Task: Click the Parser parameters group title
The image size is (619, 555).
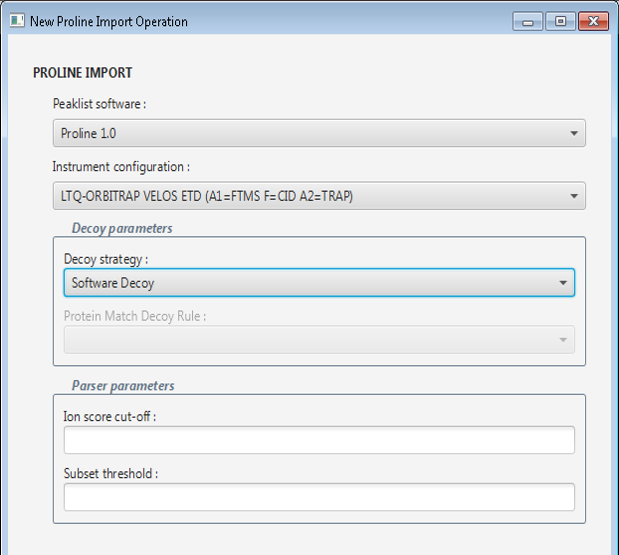Action: 123,386
